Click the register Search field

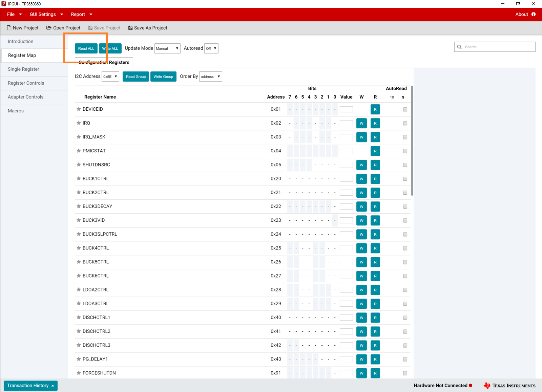495,47
